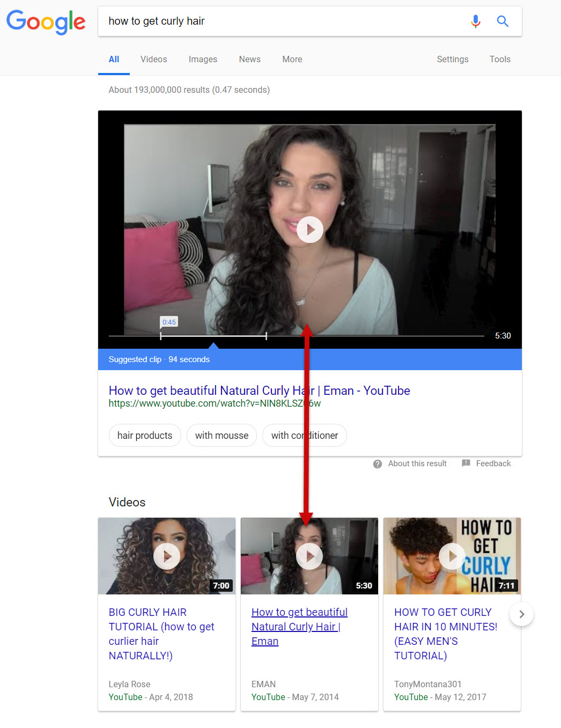Play the Big Curly Hair Tutorial video
Viewport: 561px width, 728px height.
pyautogui.click(x=167, y=556)
